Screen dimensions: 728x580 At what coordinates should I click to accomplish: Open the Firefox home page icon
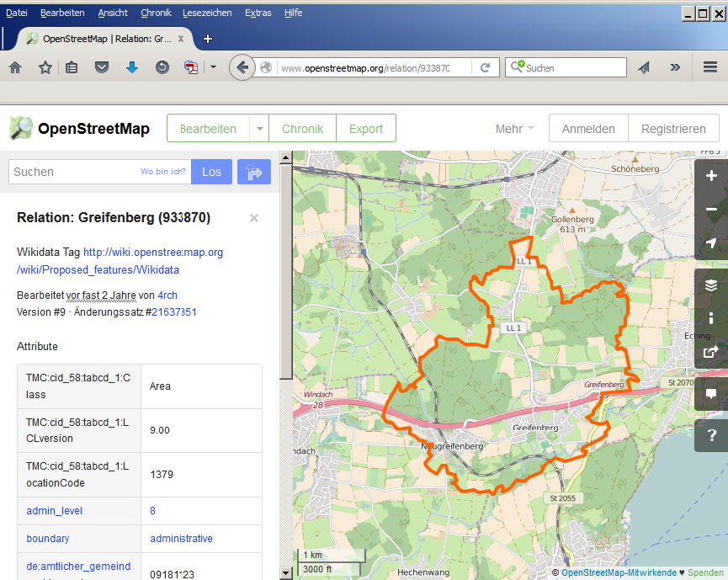tap(15, 68)
